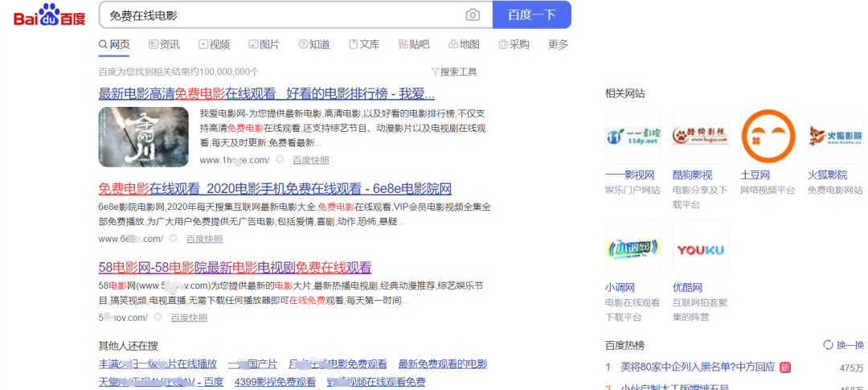This screenshot has width=868, height=390.
Task: Switch to the 采购 tab
Action: (514, 44)
